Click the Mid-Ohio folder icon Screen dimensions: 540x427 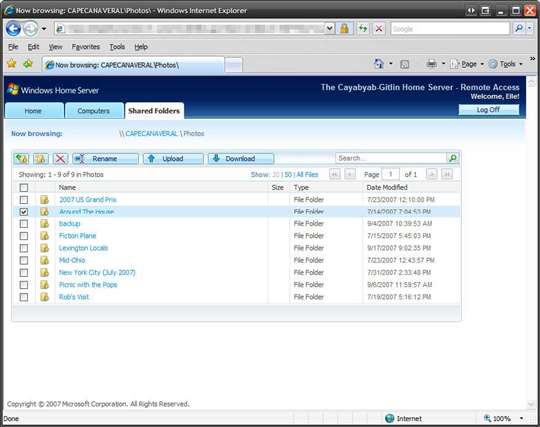point(44,260)
